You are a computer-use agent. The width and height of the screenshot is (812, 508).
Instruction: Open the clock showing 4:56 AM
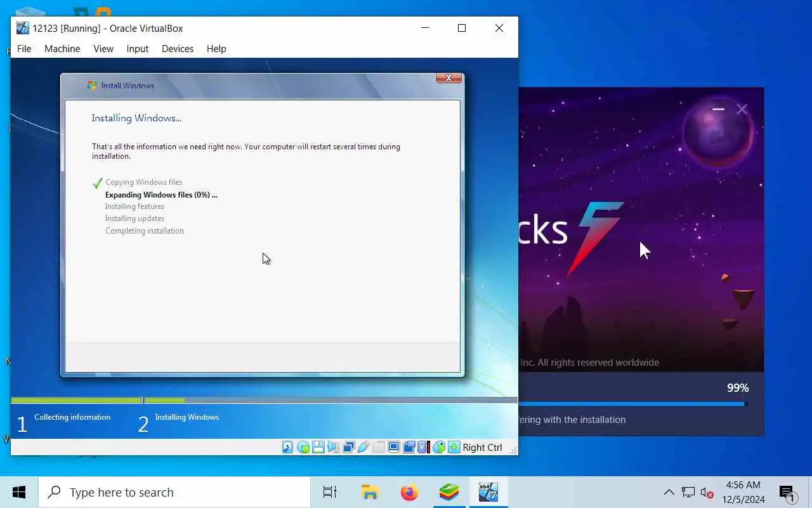pyautogui.click(x=743, y=492)
